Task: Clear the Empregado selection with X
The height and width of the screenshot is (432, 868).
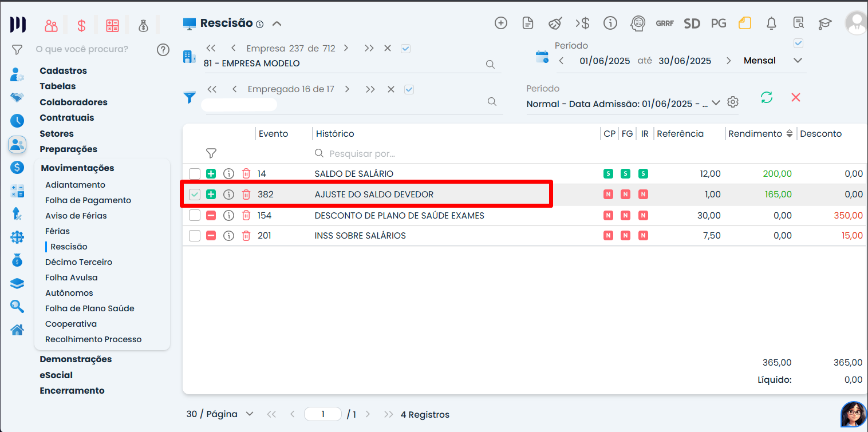Action: [x=391, y=89]
